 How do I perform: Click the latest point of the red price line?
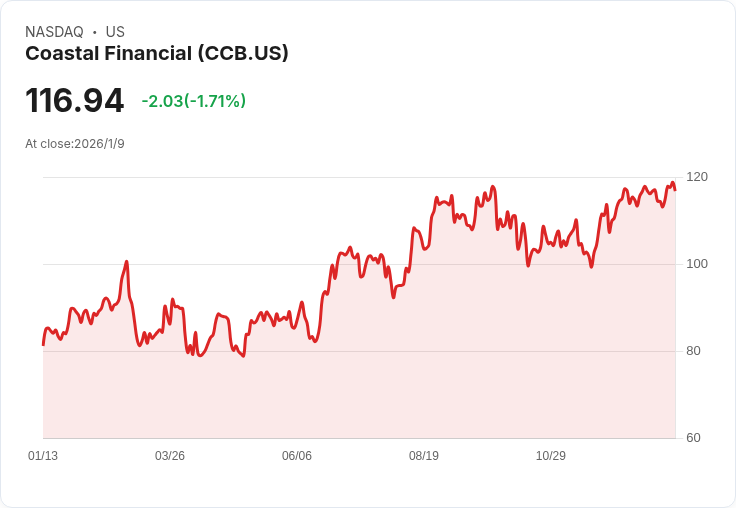(x=675, y=189)
